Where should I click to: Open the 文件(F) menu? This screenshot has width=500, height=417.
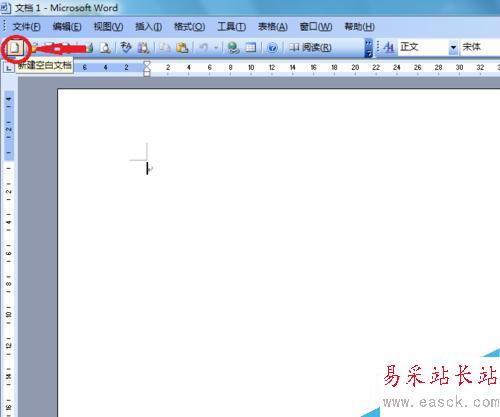[26, 27]
